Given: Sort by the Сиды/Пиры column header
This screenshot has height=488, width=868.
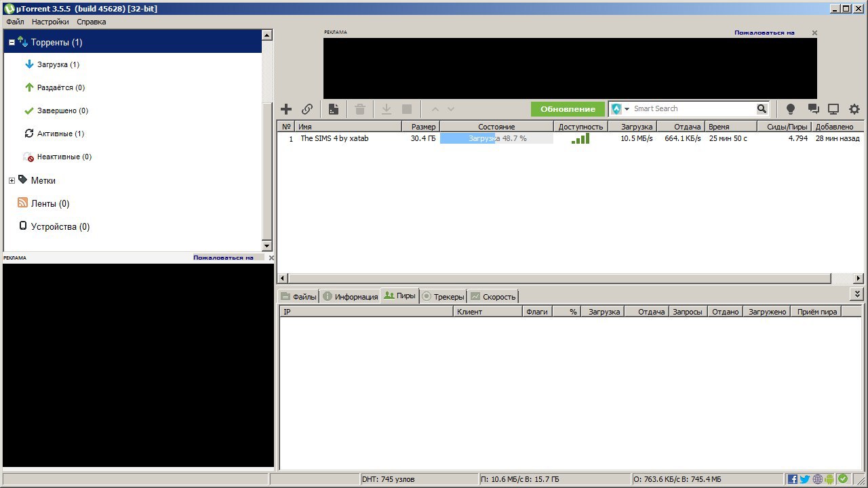Looking at the screenshot, I should (785, 127).
